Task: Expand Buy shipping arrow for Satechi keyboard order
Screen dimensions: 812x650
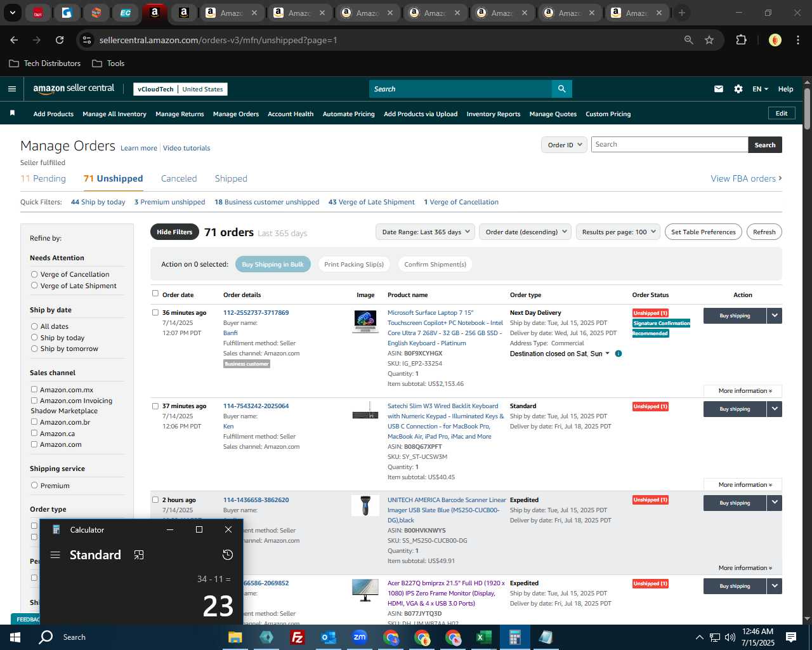Action: (775, 409)
